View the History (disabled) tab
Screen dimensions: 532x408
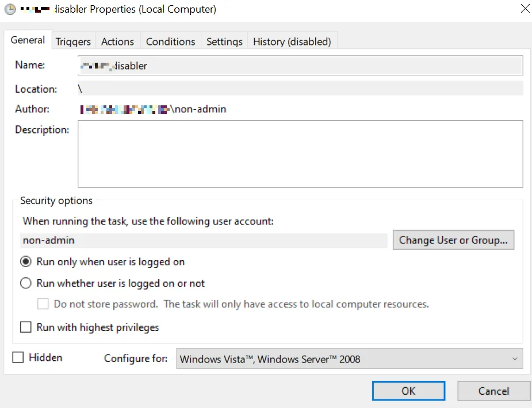[292, 41]
